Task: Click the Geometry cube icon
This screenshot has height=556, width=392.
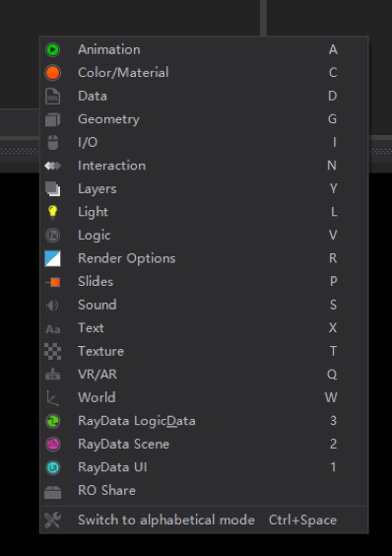Action: (x=53, y=119)
